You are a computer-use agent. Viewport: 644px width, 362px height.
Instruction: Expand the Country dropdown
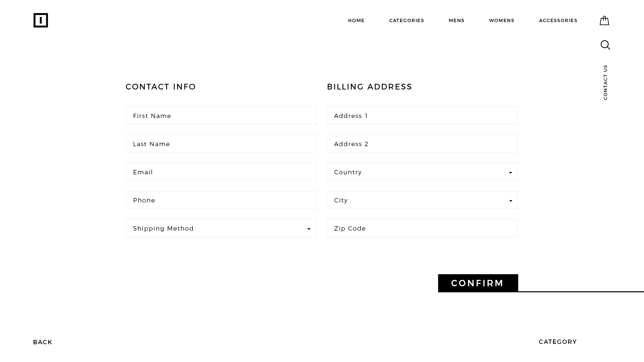click(x=422, y=172)
